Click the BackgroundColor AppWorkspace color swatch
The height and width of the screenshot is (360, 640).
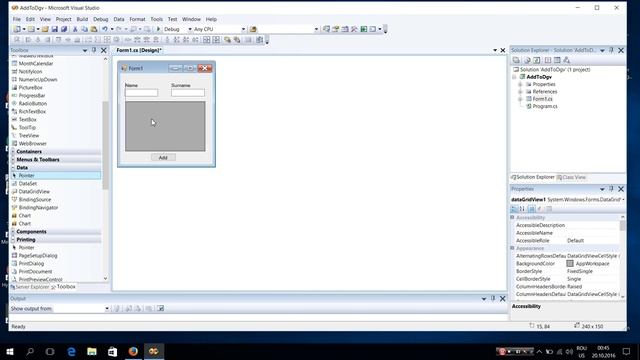click(x=570, y=264)
